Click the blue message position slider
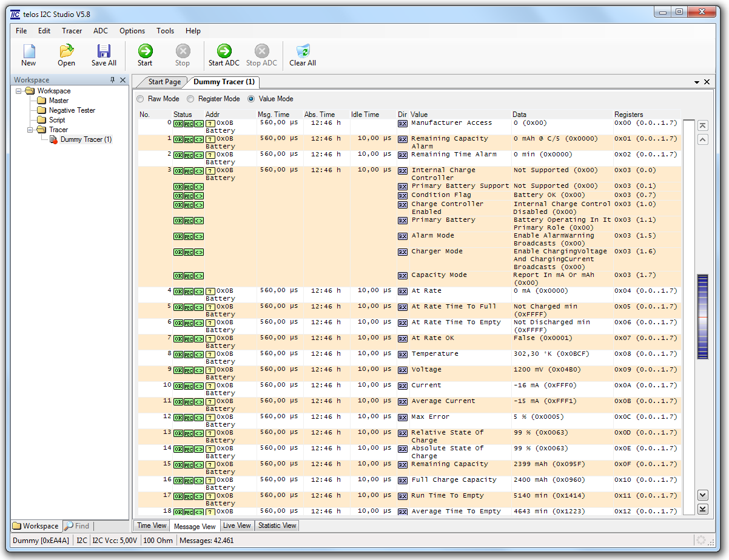729x560 pixels. pyautogui.click(x=702, y=316)
